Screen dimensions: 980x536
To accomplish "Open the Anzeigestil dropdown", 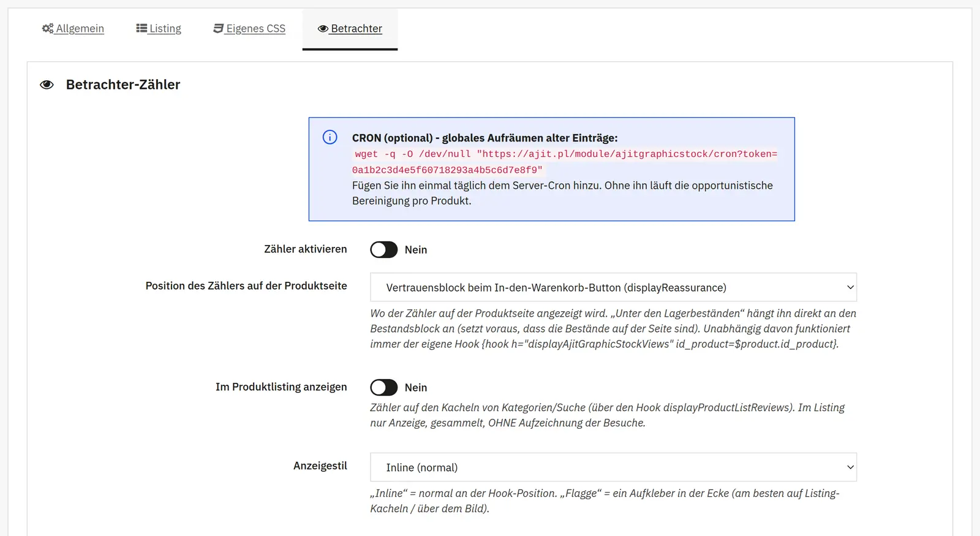I will coord(613,467).
